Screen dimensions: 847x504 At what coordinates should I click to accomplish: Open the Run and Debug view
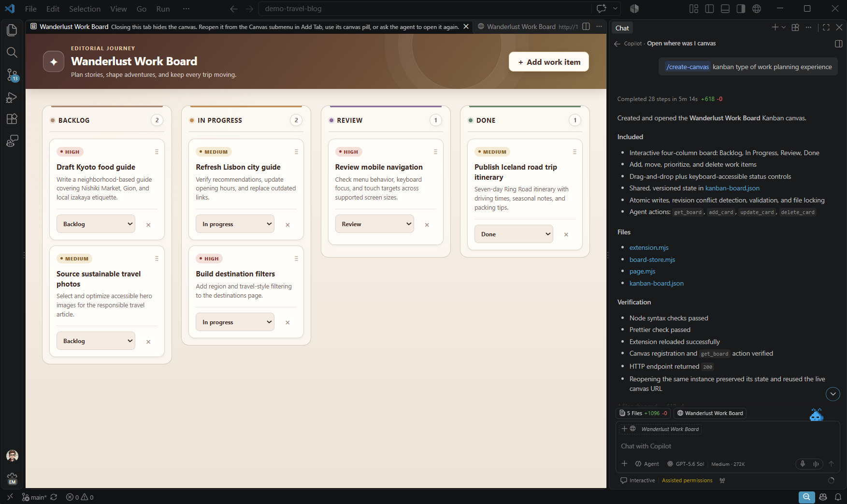(x=12, y=97)
